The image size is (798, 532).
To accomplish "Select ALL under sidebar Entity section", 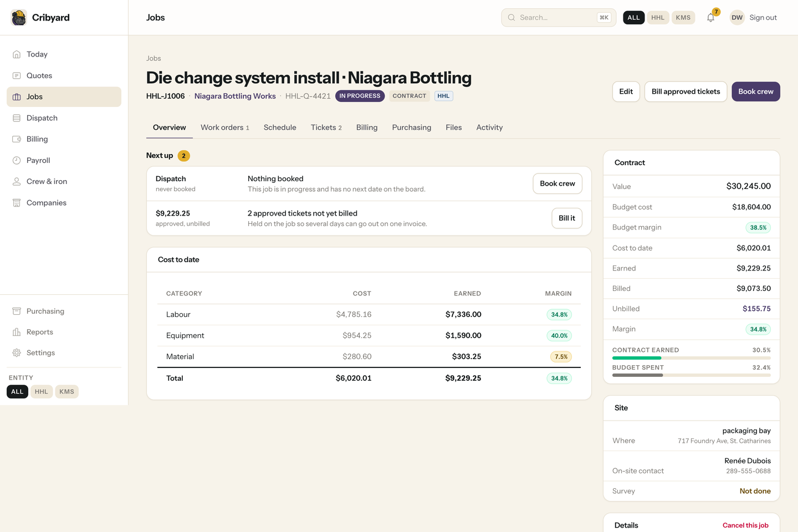I will tap(17, 392).
